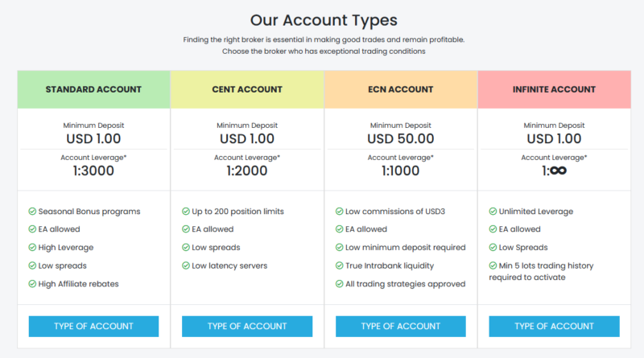Click checkmark icon next to Min 5 lots trading history
The width and height of the screenshot is (644, 358).
tap(493, 265)
